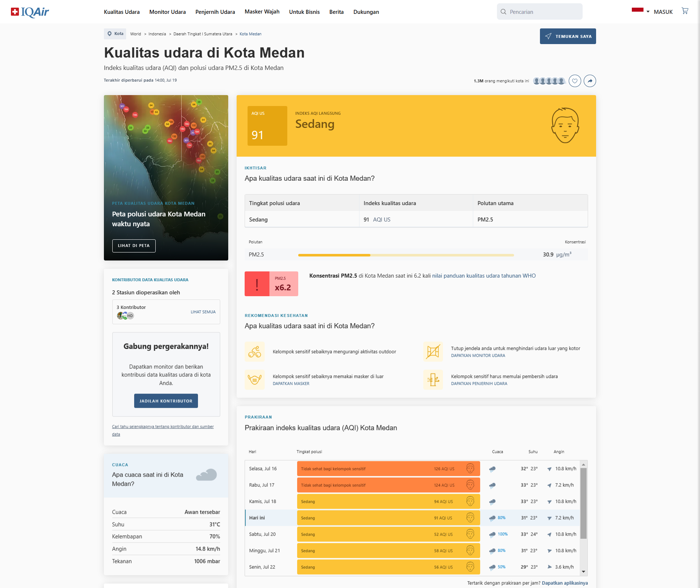Open Monitor Udara menu
Screen dimensions: 700x588
click(167, 12)
